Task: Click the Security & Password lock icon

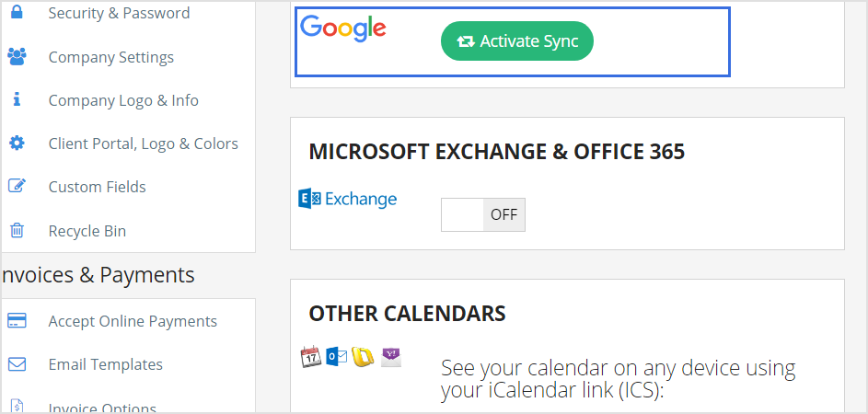Action: click(x=17, y=13)
